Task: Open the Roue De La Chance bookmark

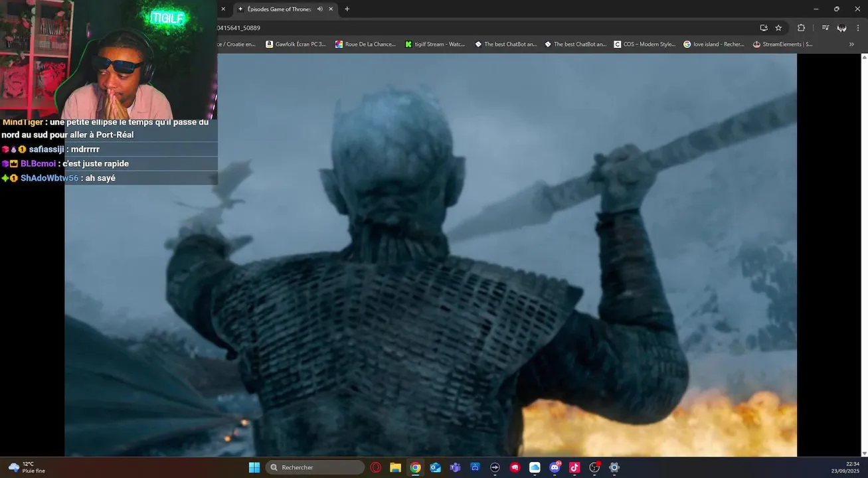Action: pos(365,44)
